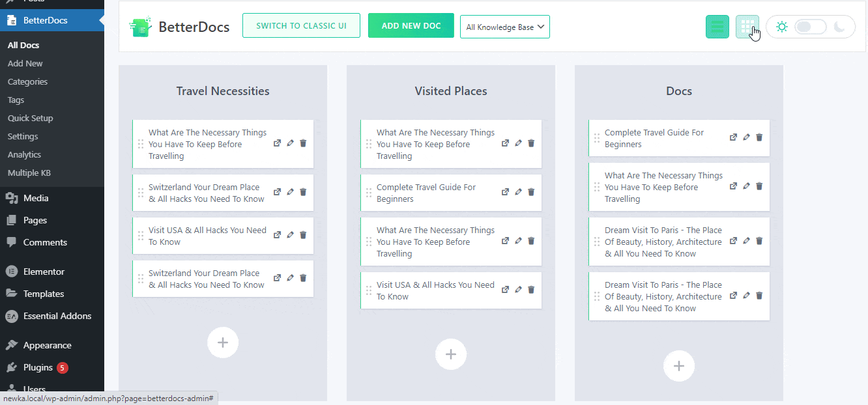Add a doc via plus button under Visited Places
The image size is (868, 405).
click(451, 354)
